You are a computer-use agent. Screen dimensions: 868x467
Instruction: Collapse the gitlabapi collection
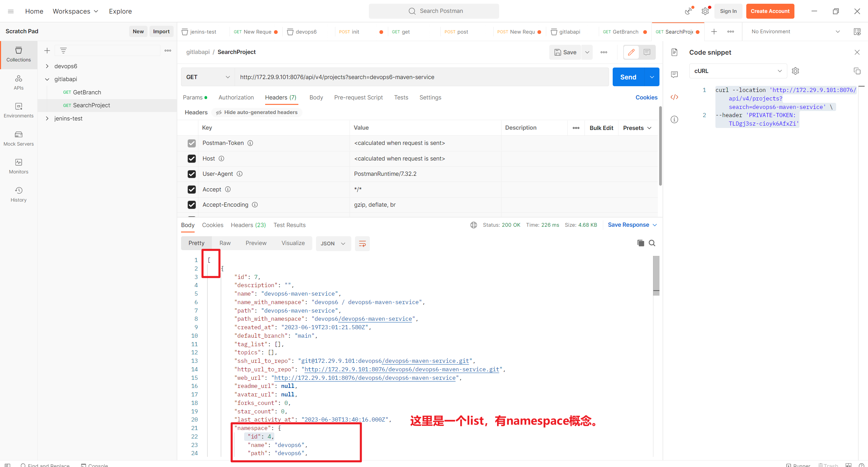[47, 79]
